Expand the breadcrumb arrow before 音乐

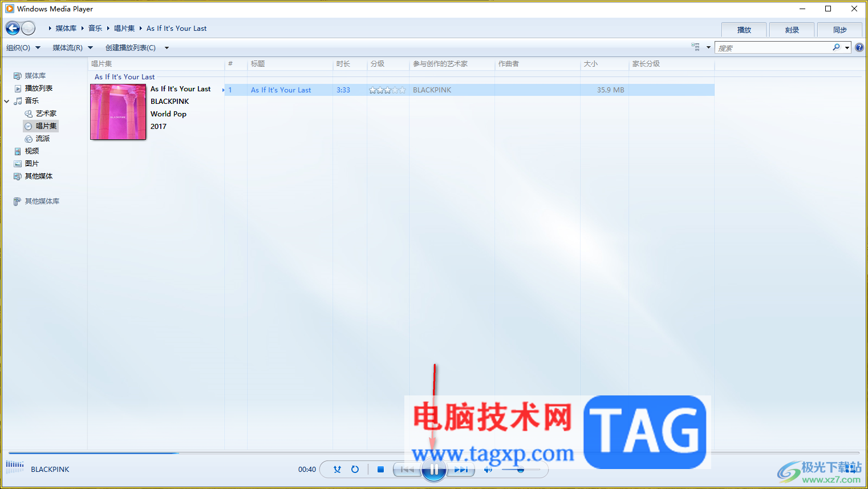click(83, 28)
